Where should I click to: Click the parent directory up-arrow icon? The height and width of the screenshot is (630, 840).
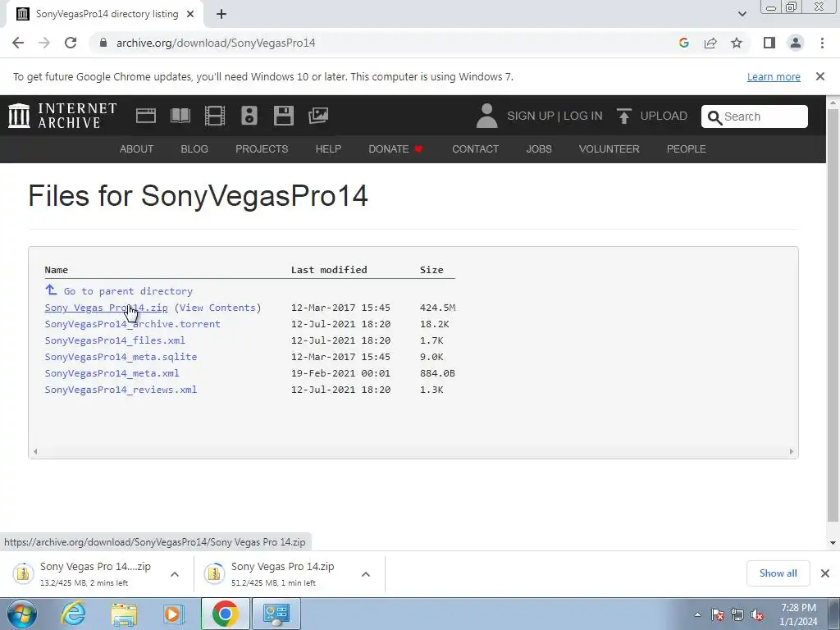[x=51, y=290]
